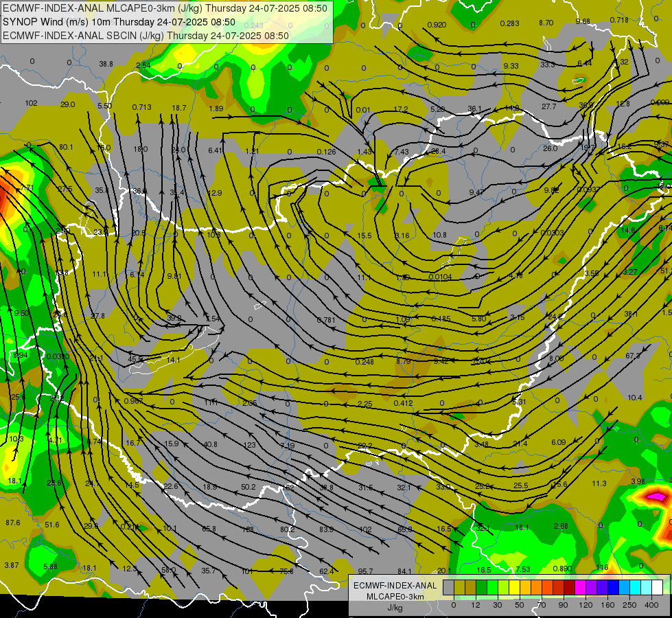Click the 'J/kg' unit label in the legend
The width and height of the screenshot is (672, 618).
tap(395, 608)
